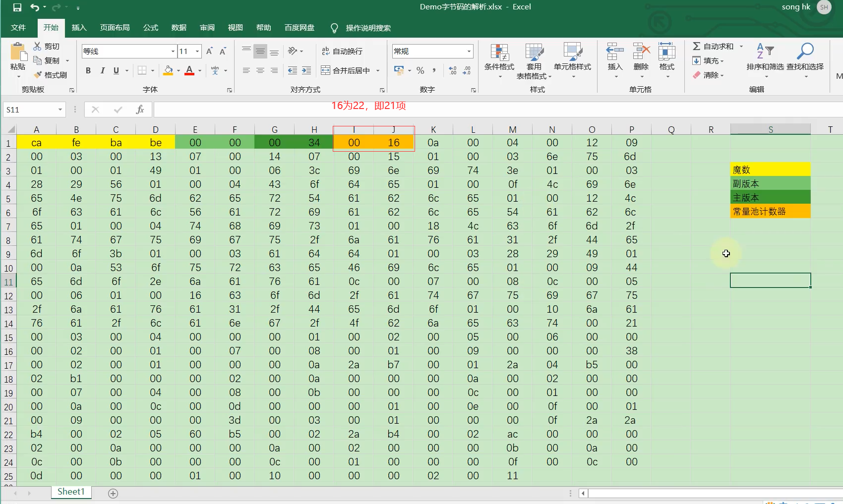Image resolution: width=843 pixels, height=504 pixels.
Task: Open the font name dropdown
Action: point(173,51)
